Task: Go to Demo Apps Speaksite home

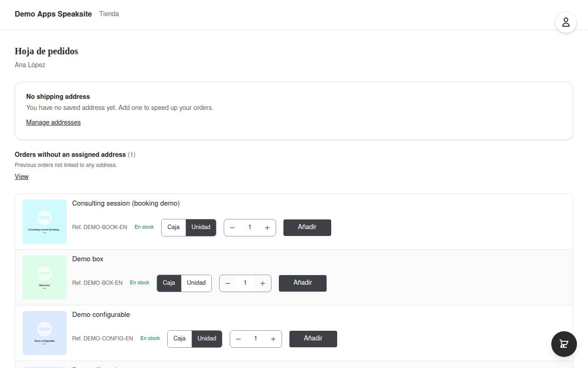Action: tap(53, 14)
